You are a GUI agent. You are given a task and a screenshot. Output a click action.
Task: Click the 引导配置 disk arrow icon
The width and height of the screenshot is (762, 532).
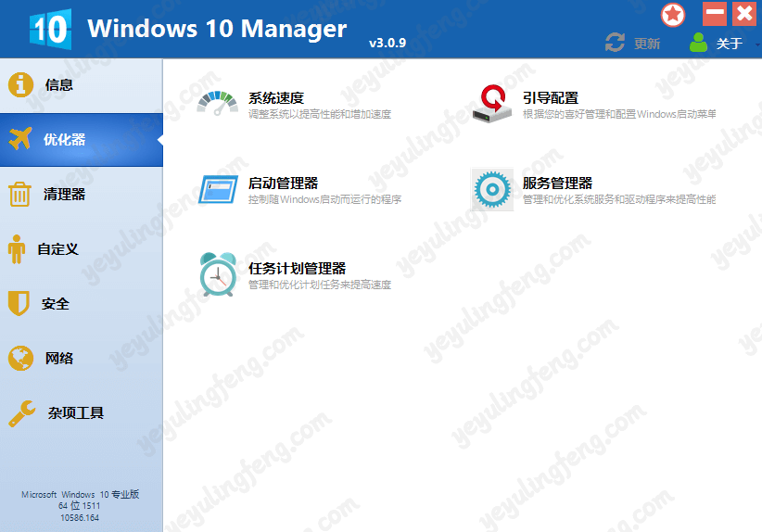492,104
